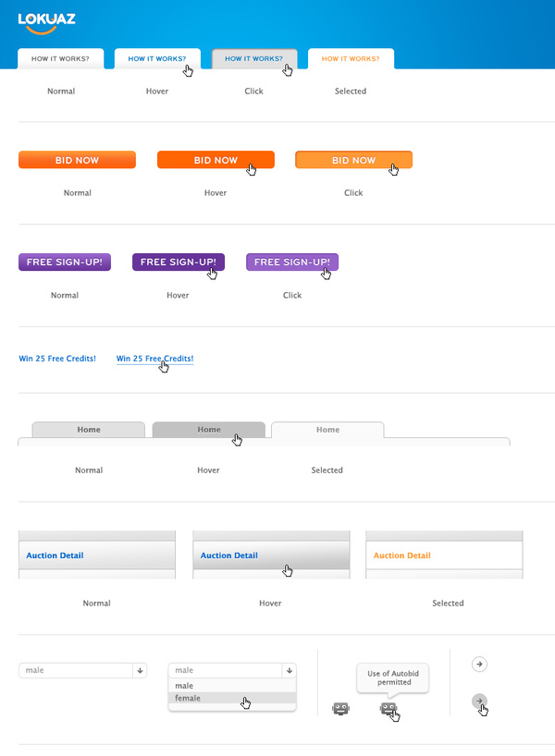The height and width of the screenshot is (756, 555).
Task: Follow the non-underlined Win 25 Free Credits link
Action: tap(57, 359)
